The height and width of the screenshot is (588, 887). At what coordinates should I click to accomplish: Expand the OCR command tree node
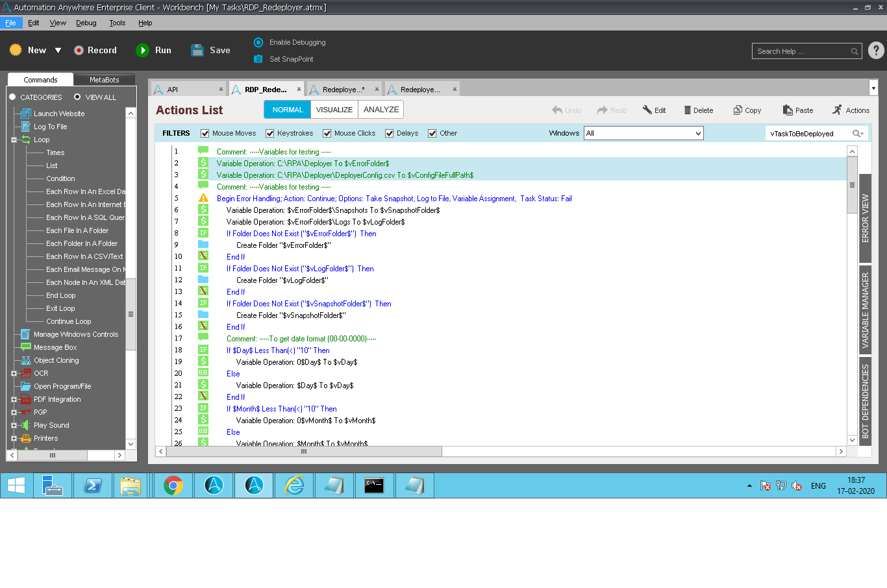pyautogui.click(x=14, y=373)
